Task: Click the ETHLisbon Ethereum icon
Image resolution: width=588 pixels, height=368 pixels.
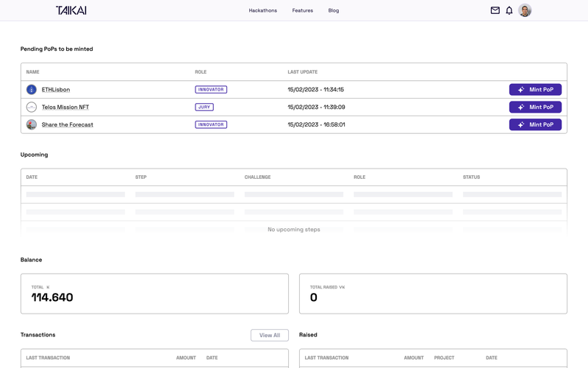Action: pyautogui.click(x=32, y=90)
